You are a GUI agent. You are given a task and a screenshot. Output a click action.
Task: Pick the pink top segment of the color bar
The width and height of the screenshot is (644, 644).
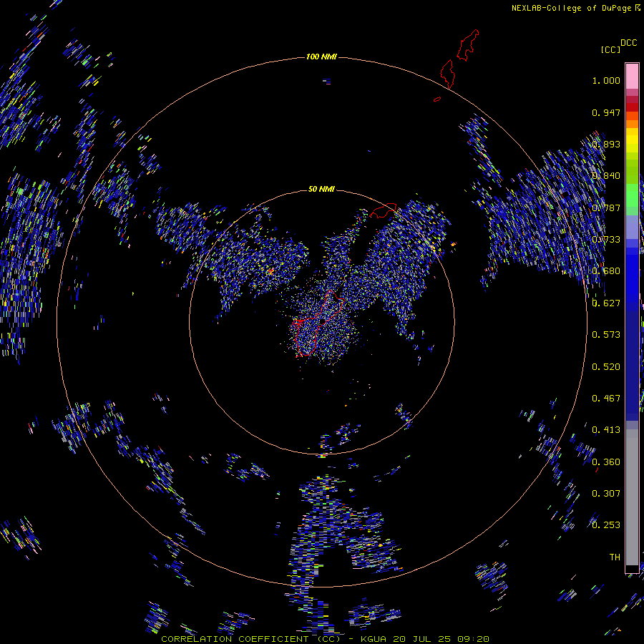632,76
